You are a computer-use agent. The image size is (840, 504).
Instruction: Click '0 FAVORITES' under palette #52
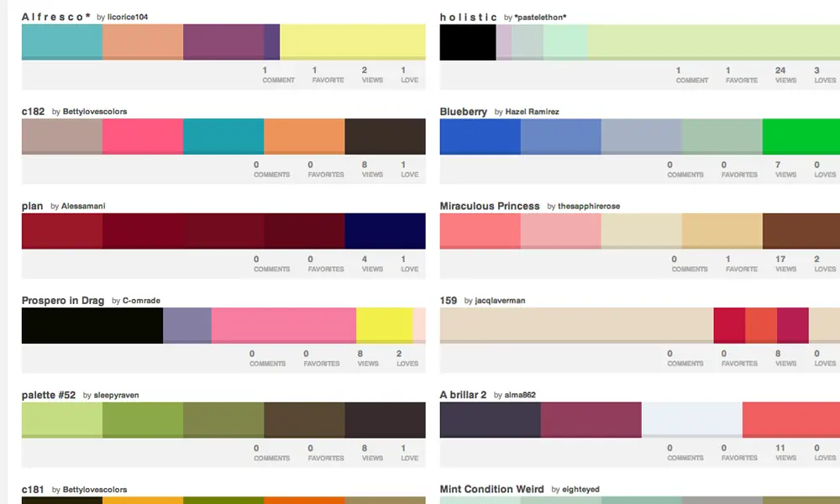coord(326,453)
